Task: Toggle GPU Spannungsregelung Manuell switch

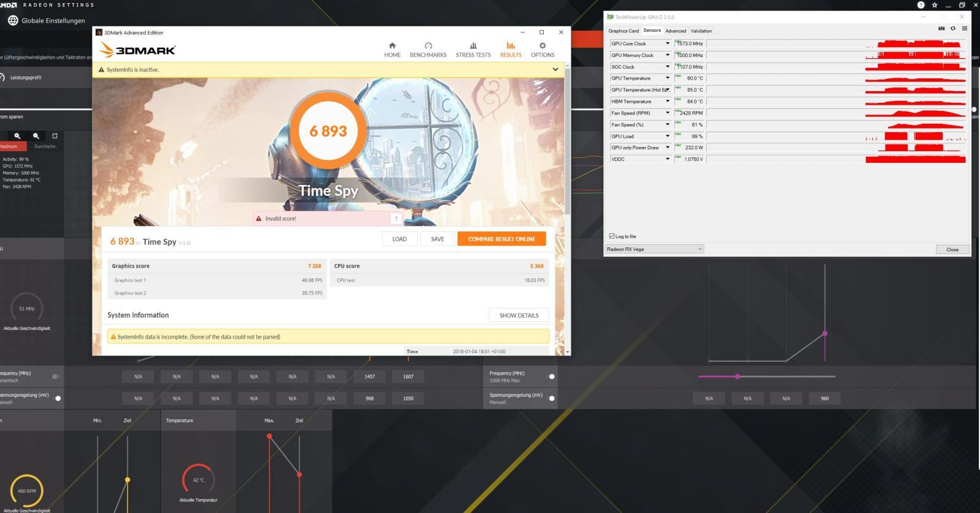Action: tap(58, 399)
